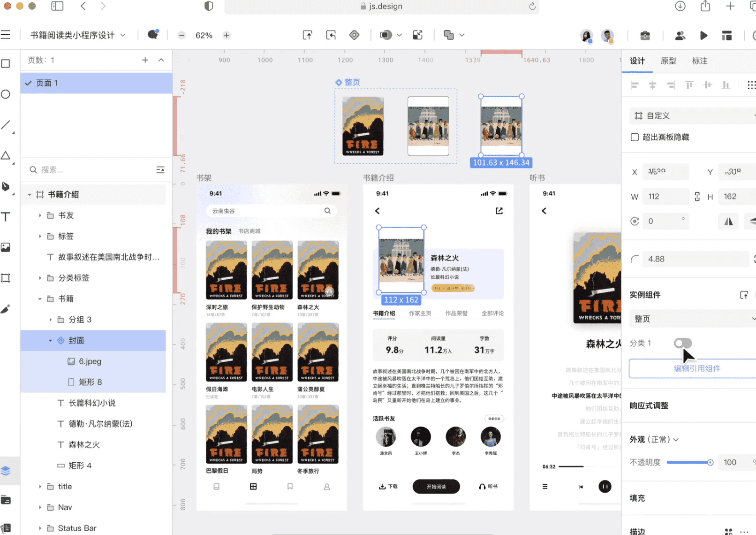This screenshot has width=756, height=535.
Task: Enable the 超出画板隐藏 checkbox
Action: (x=635, y=137)
